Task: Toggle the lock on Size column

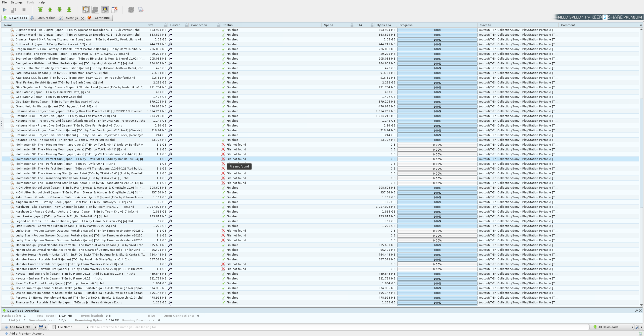Action: 165,25
